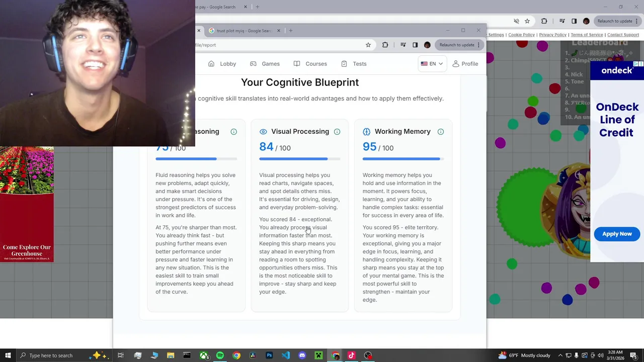Toggle side panel icon in front browser window
The height and width of the screenshot is (362, 644).
click(x=415, y=45)
